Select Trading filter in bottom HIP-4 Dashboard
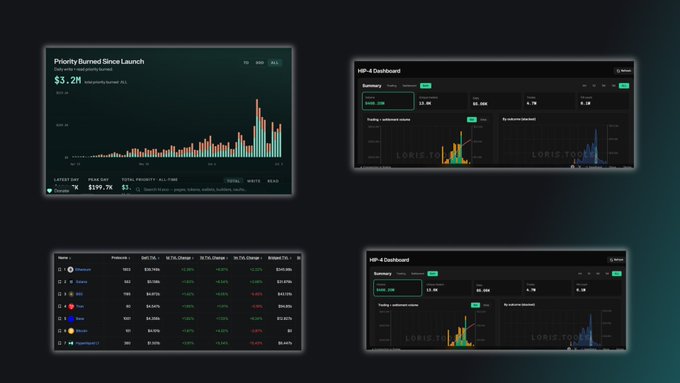This screenshot has width=680, height=383. pyautogui.click(x=401, y=274)
